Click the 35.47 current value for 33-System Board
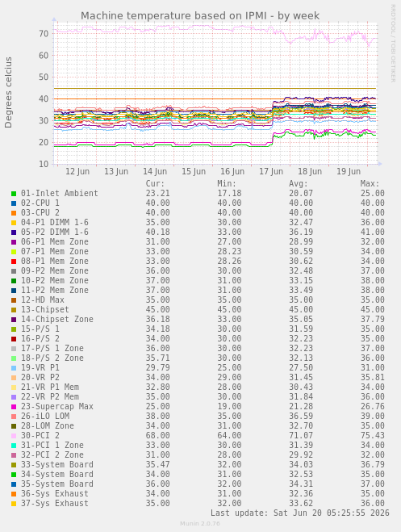The height and width of the screenshot is (532, 401). point(157,464)
